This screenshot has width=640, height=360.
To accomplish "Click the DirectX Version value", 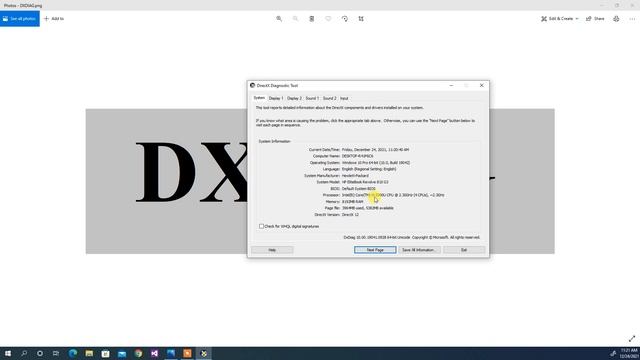I will point(350,214).
